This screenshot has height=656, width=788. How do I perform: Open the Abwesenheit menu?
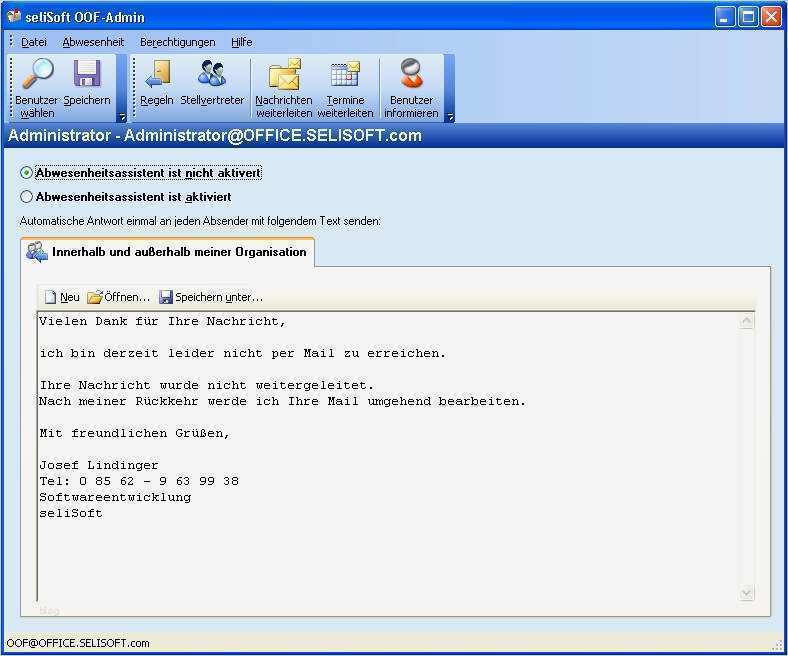pyautogui.click(x=93, y=42)
